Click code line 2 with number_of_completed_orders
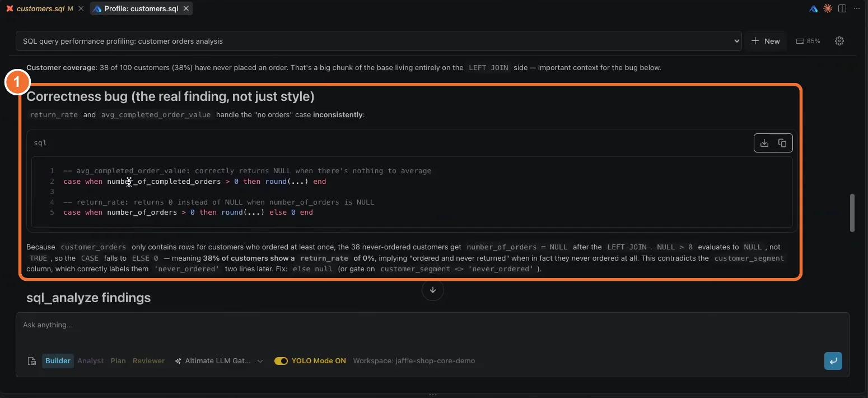Screen dimensions: 868x398 coord(195,182)
